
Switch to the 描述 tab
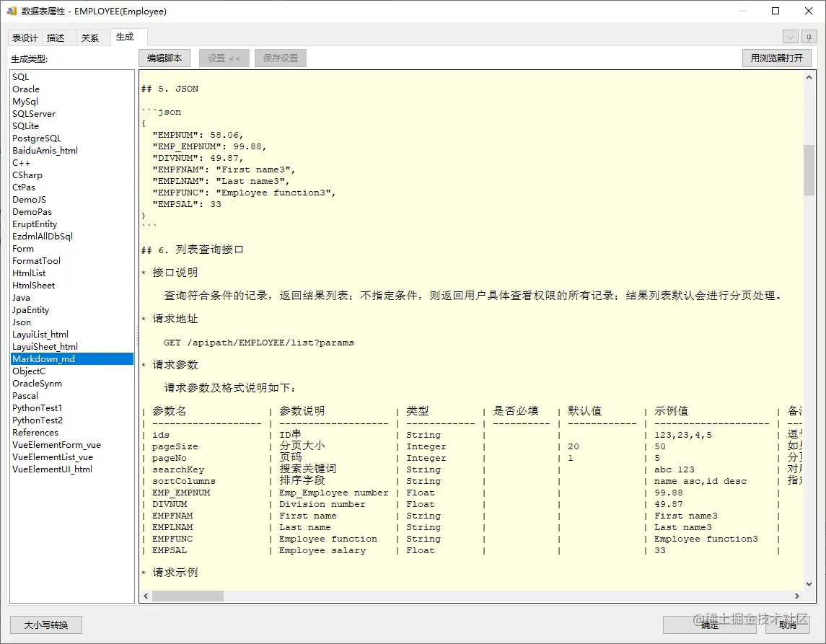coord(56,38)
